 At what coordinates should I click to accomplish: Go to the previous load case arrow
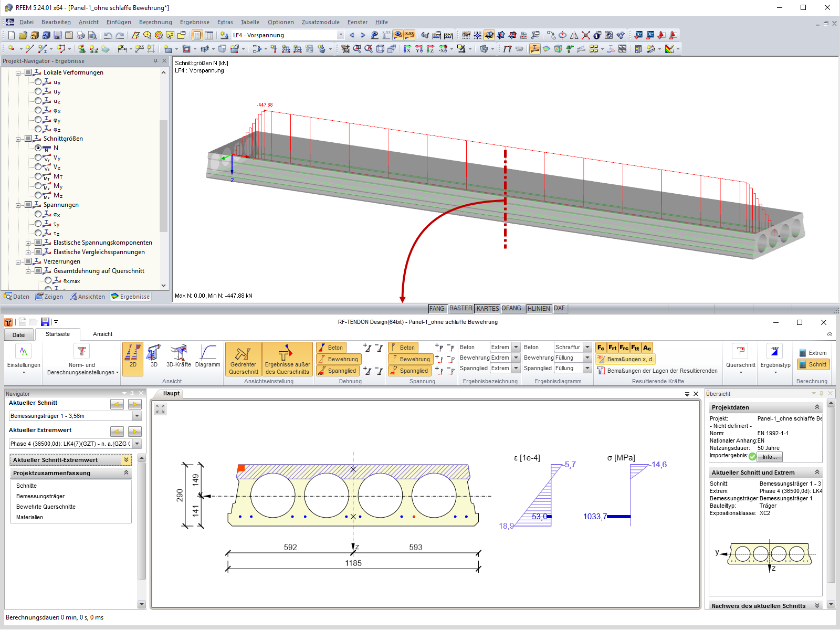352,35
